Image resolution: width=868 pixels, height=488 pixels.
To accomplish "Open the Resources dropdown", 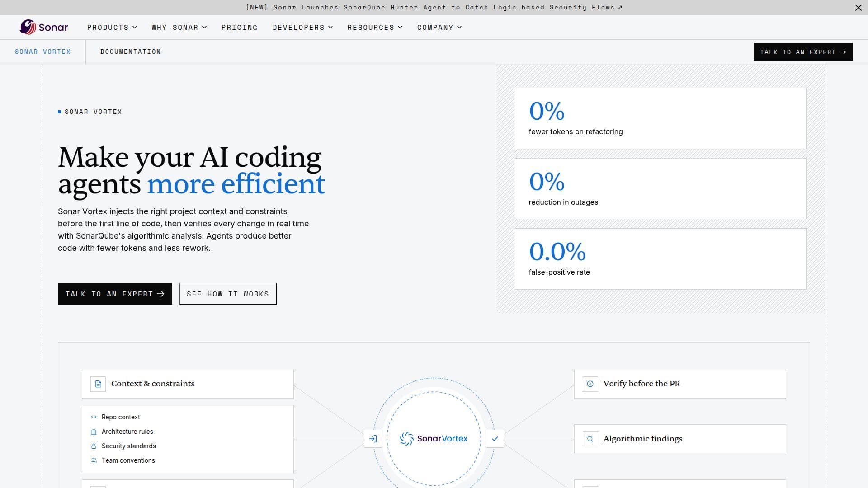I will pos(375,28).
